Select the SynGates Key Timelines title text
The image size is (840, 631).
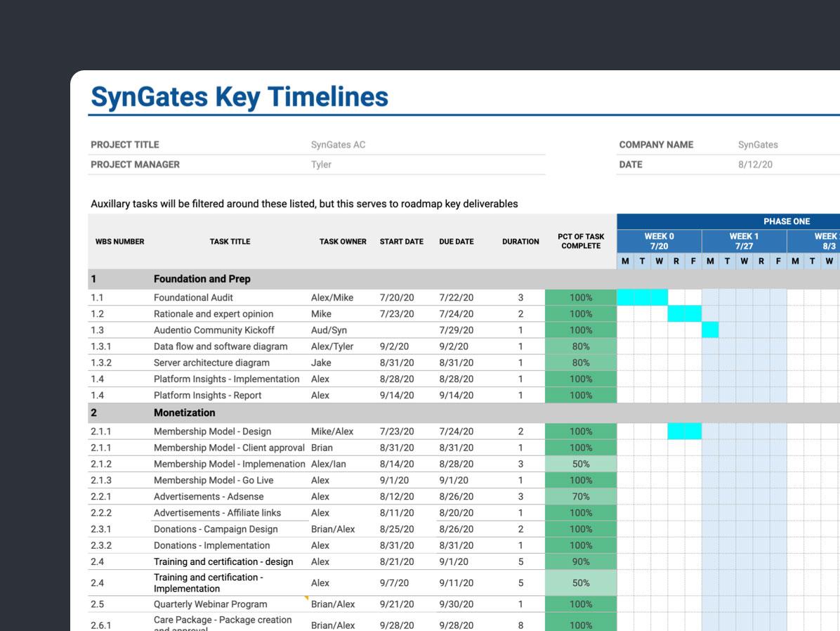click(239, 97)
